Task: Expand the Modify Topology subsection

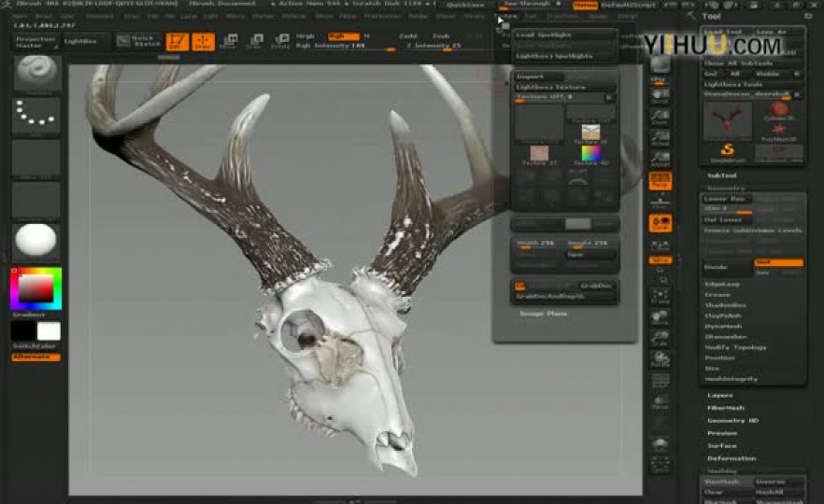Action: pos(736,347)
